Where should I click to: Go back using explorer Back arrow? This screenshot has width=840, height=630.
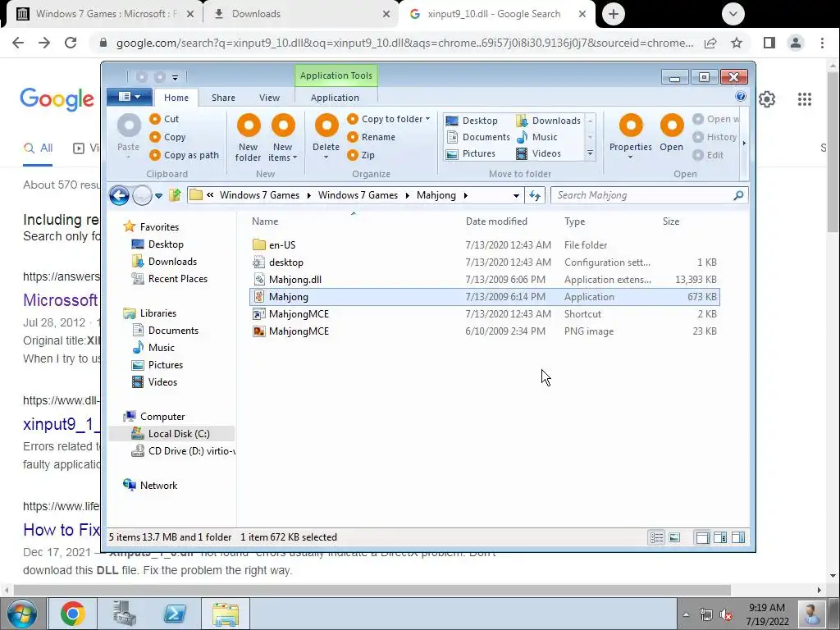click(119, 195)
